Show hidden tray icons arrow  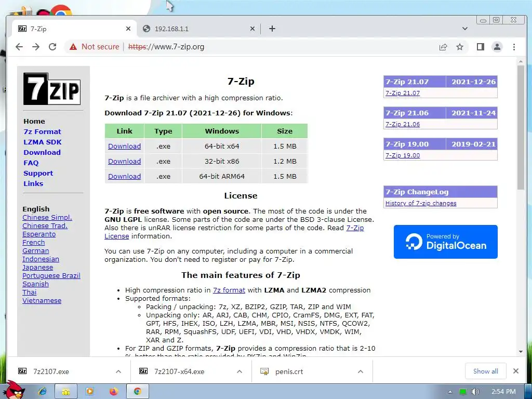pos(450,392)
